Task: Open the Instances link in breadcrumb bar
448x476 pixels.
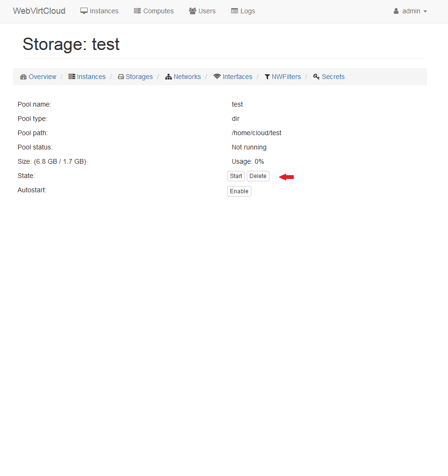Action: tap(91, 77)
